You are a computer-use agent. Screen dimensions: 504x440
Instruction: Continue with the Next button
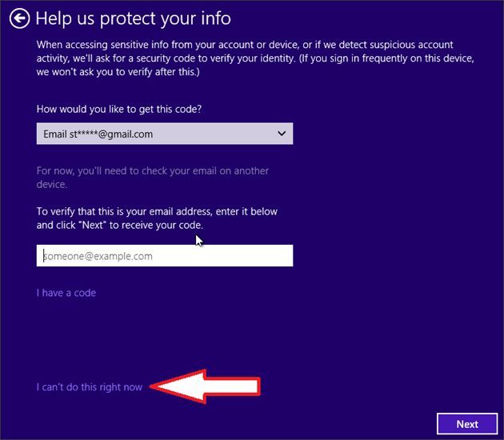tap(467, 424)
